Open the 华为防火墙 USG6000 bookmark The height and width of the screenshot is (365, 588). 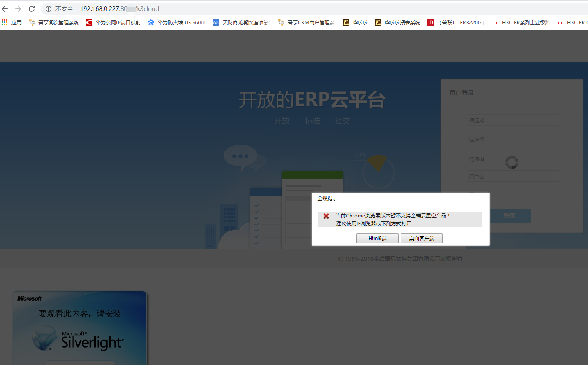coord(176,22)
